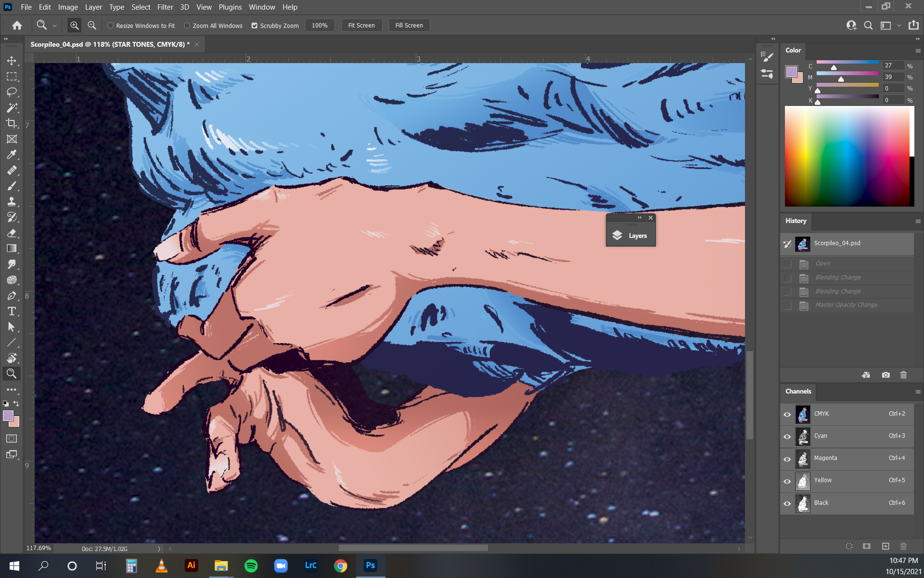This screenshot has width=924, height=578.
Task: Go to Photoshop Home screen
Action: click(x=17, y=26)
